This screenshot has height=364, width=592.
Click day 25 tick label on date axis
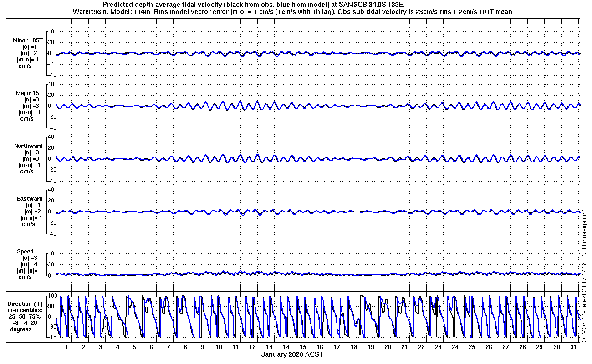(x=471, y=347)
